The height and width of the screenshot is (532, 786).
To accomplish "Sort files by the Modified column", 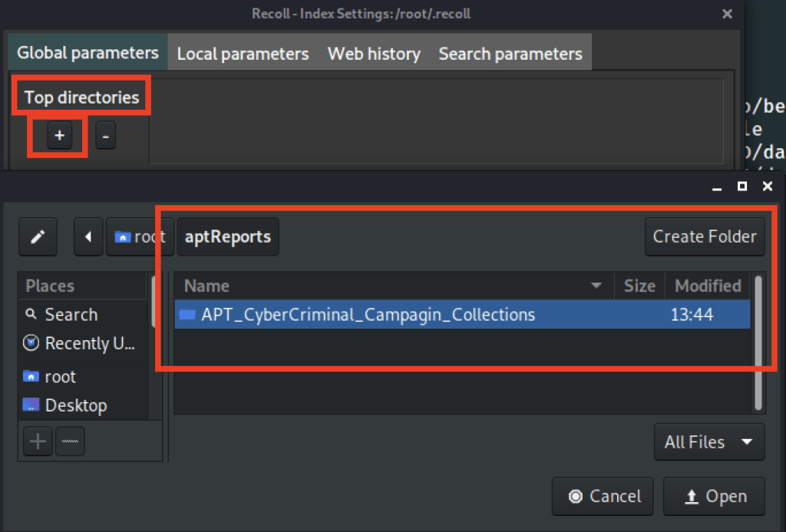I will coord(707,286).
